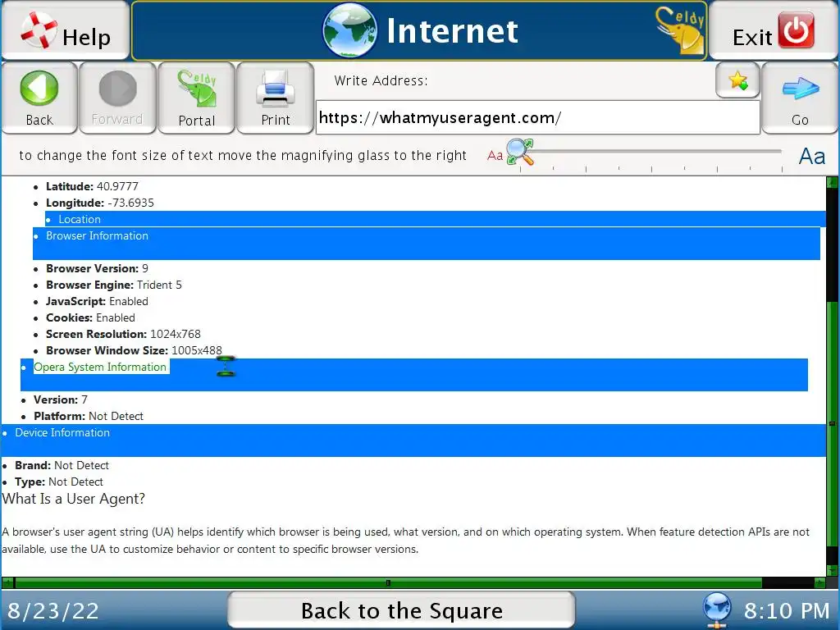Click the vertical scrollbar down arrow
840x630 pixels.
click(x=832, y=571)
